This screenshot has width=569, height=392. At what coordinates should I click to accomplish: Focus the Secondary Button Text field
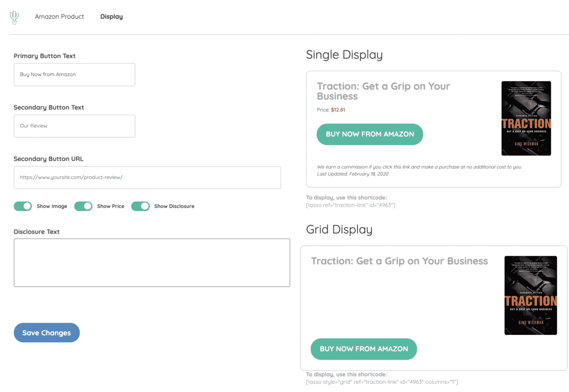coord(74,126)
